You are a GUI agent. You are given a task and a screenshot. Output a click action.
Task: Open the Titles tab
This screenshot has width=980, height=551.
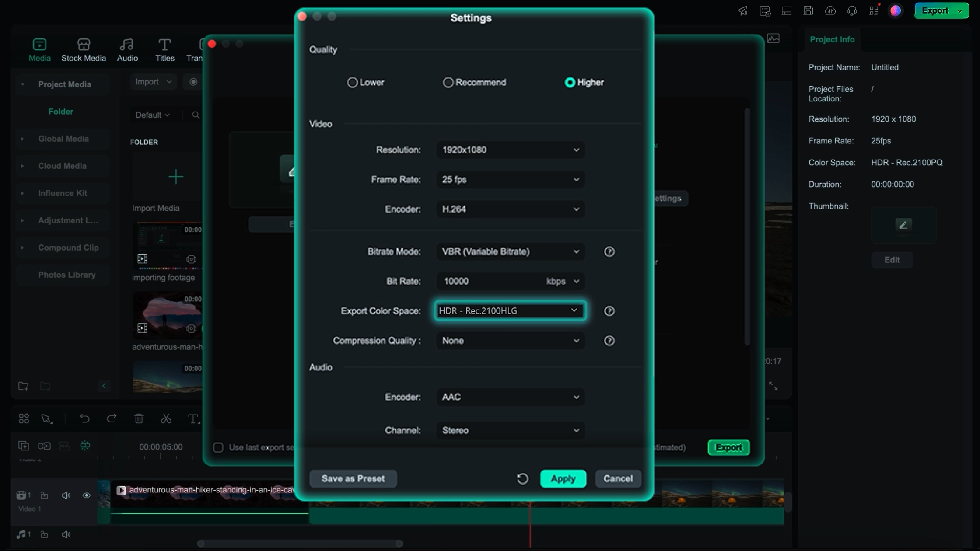click(164, 50)
